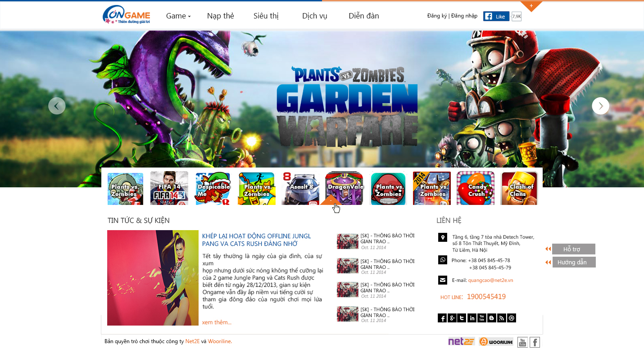Open the gray YouTube footer icon
Image resolution: width=644 pixels, height=349 pixels.
[522, 342]
